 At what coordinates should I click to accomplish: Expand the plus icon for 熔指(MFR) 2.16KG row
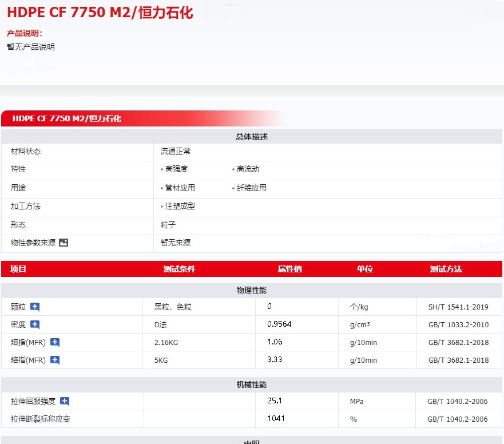[55, 342]
